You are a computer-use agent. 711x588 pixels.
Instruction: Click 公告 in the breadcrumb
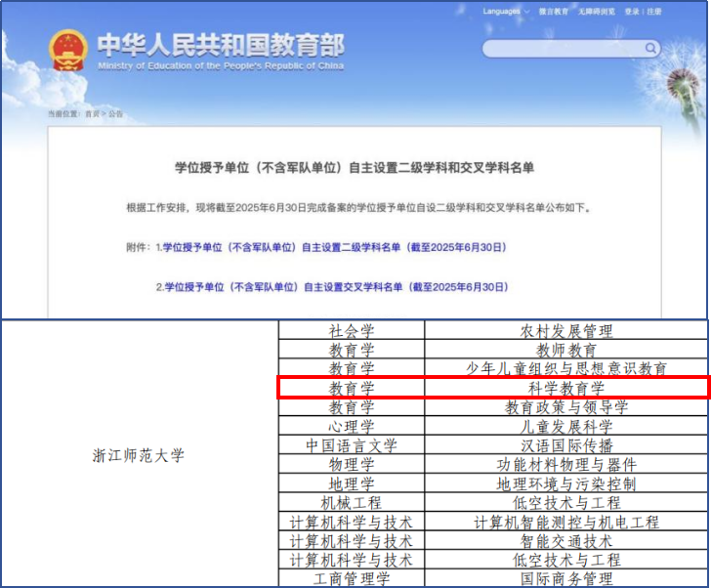point(116,114)
